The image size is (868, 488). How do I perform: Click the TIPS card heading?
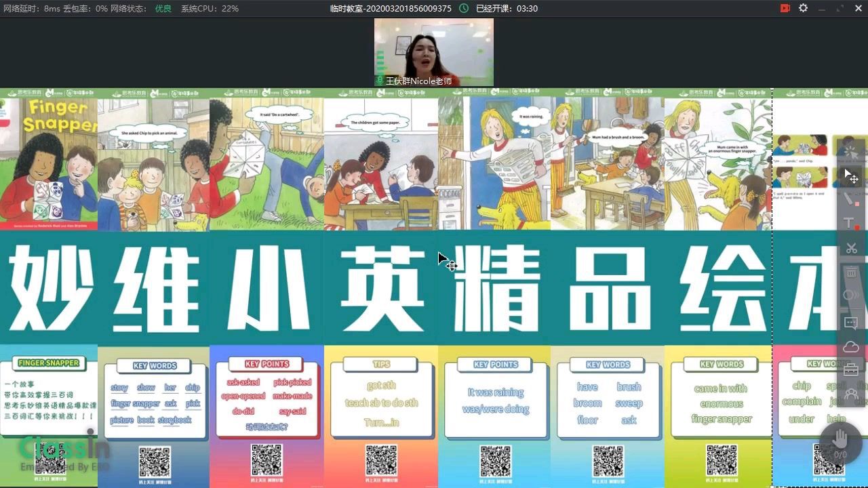[381, 364]
